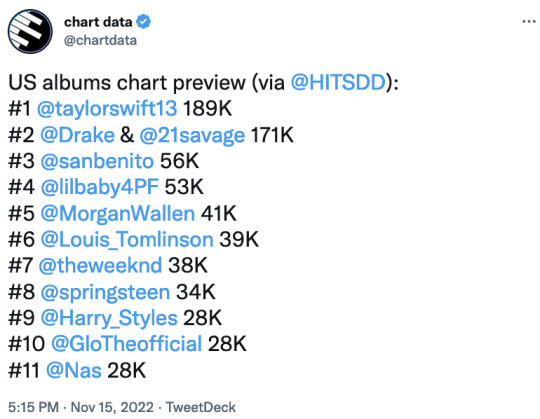Open the @taylorswift13 mention
This screenshot has width=540, height=419.
(x=107, y=108)
